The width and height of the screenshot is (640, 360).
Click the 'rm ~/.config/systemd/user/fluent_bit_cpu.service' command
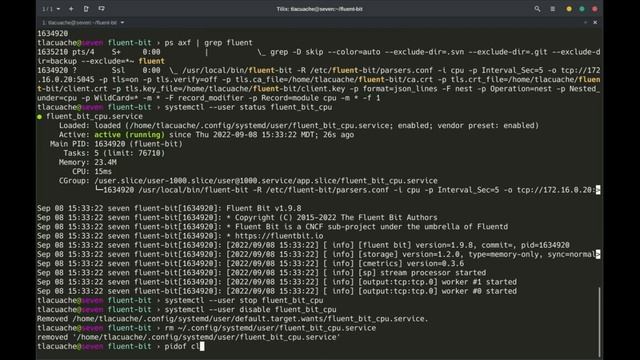pyautogui.click(x=270, y=328)
